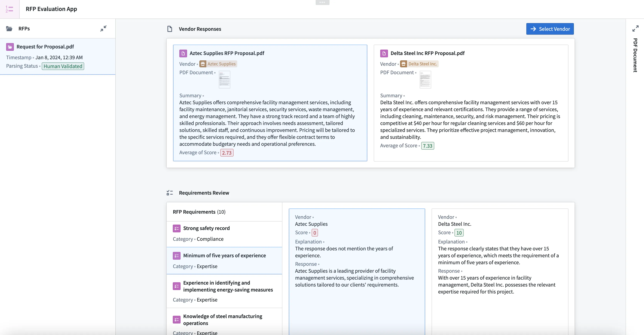Click the Requirements Review checklist icon

click(170, 193)
